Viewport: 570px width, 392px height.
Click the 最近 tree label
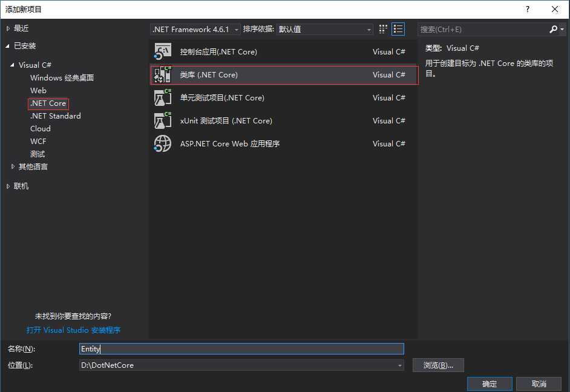click(x=21, y=28)
